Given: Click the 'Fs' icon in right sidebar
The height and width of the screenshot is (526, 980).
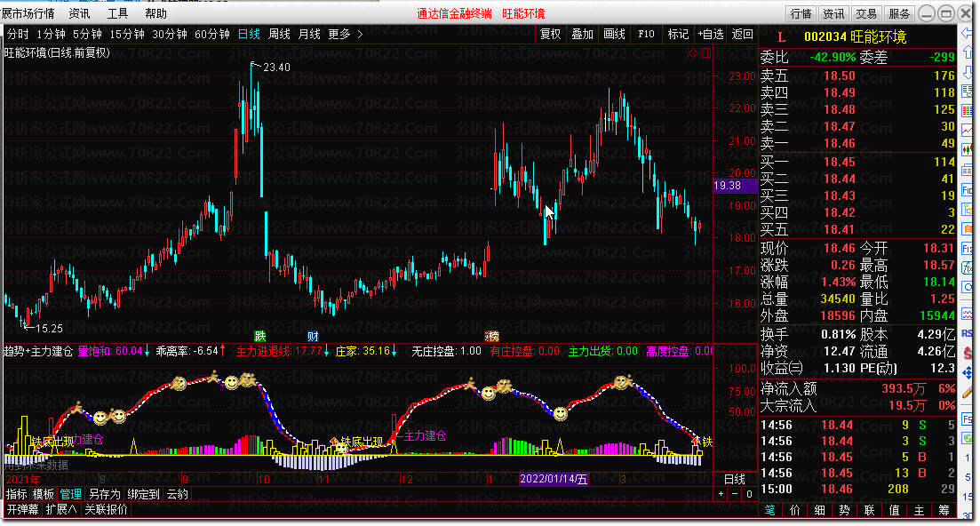Looking at the screenshot, I should coord(967,418).
